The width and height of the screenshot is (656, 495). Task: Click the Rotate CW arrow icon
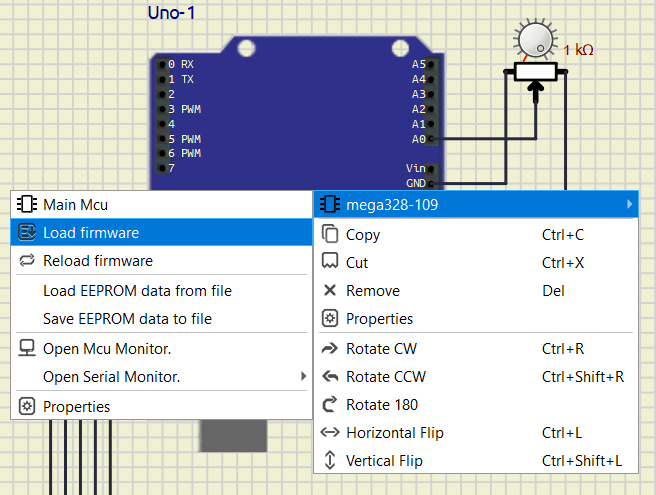pos(330,349)
